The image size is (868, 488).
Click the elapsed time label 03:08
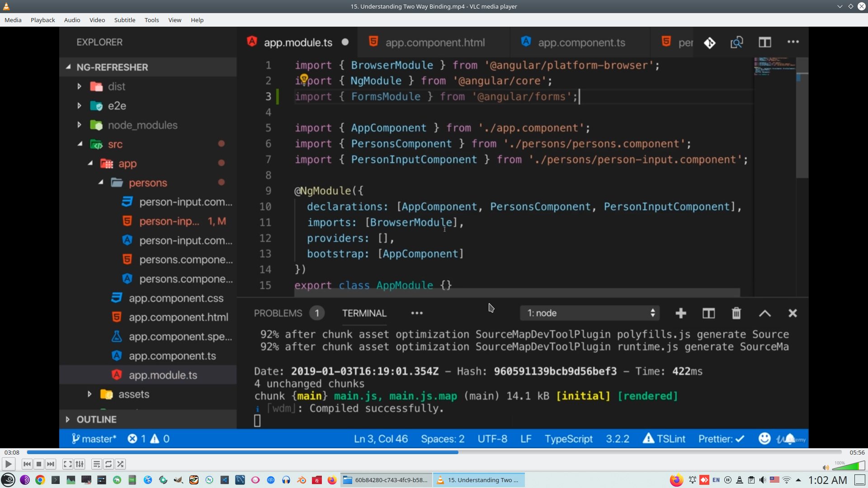(x=12, y=452)
